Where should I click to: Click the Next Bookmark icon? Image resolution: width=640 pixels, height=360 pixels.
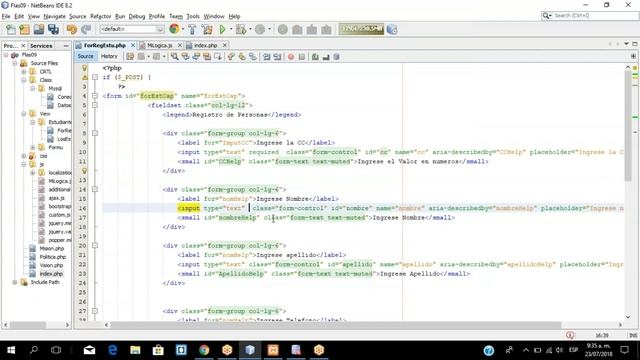(242, 57)
